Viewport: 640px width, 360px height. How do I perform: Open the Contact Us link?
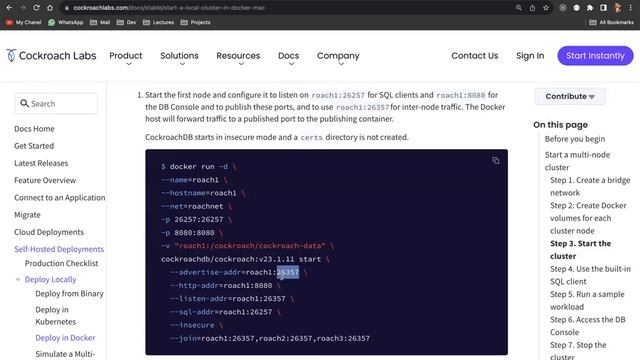[475, 56]
